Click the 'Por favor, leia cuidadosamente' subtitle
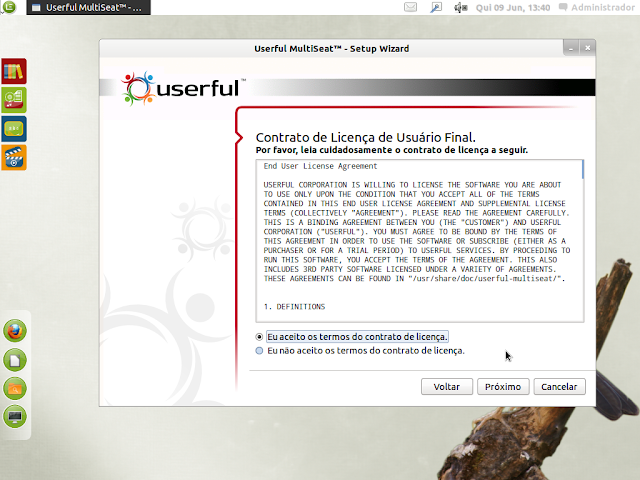 click(391, 150)
